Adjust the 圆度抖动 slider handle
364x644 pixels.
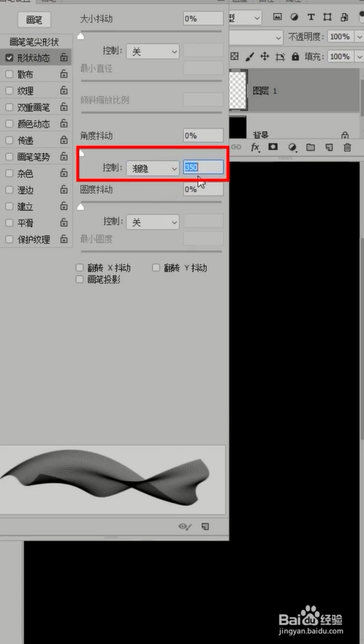pyautogui.click(x=81, y=207)
